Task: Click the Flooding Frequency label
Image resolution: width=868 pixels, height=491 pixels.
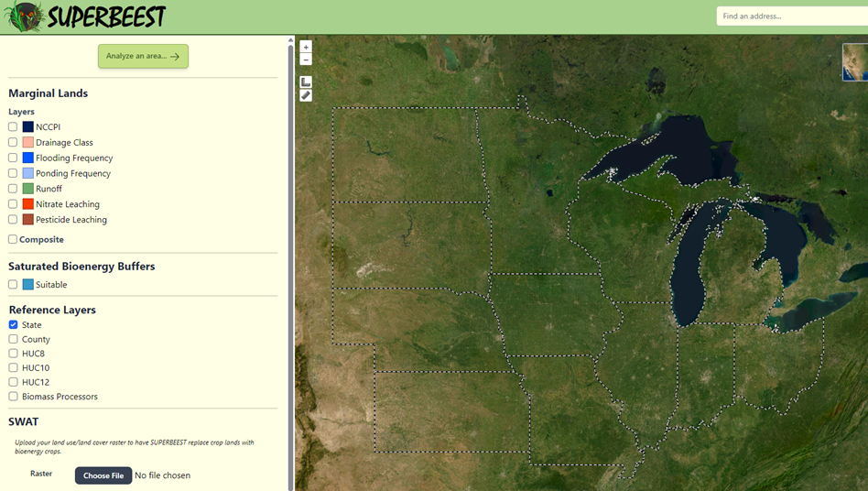Action: point(74,158)
